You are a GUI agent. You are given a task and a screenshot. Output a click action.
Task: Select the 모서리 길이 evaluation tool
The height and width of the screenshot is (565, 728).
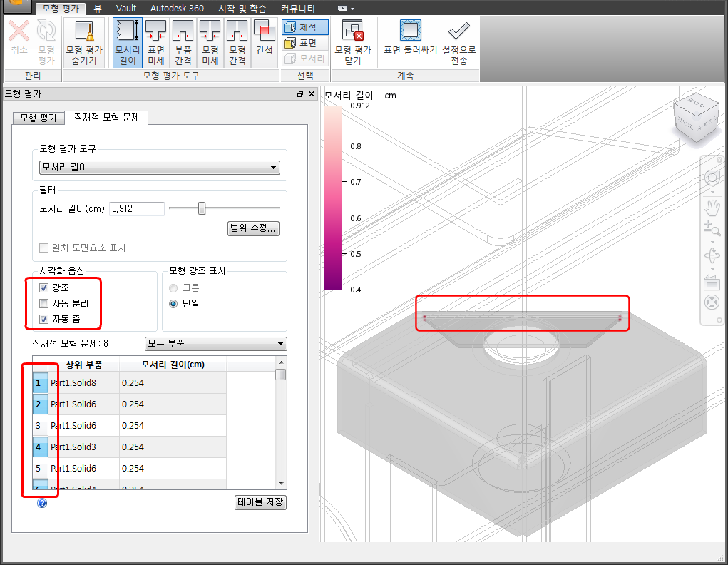point(128,43)
